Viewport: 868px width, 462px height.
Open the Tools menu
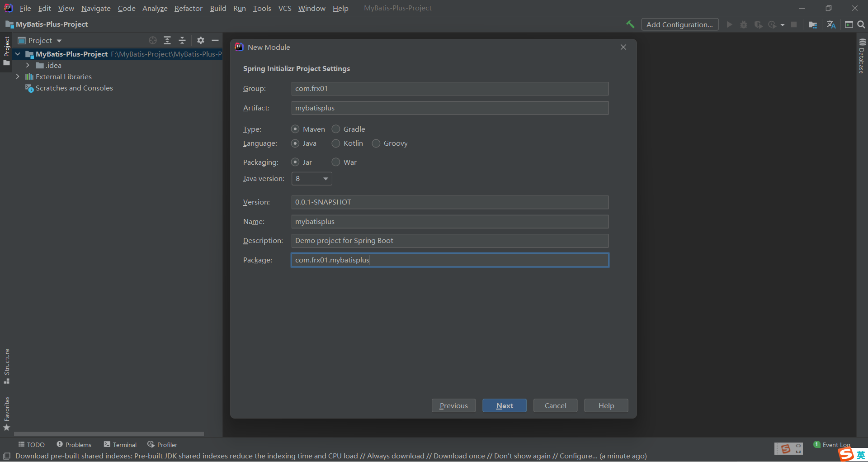[262, 8]
